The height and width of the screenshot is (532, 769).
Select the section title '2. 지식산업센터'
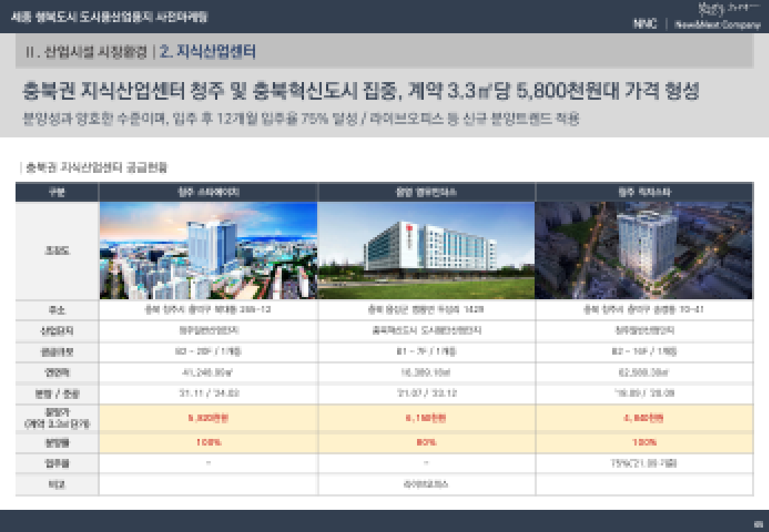[208, 52]
